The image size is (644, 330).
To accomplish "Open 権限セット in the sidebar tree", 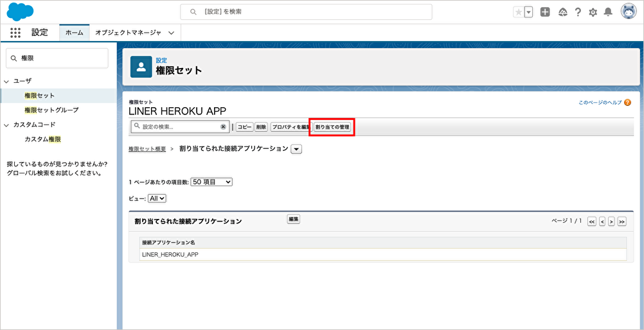I will tap(39, 96).
